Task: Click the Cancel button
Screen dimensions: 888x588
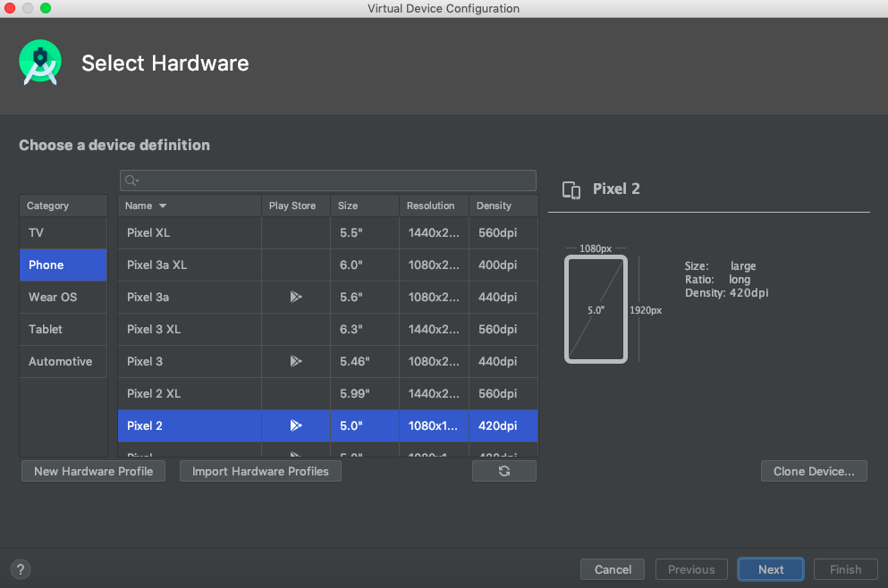Action: 613,569
